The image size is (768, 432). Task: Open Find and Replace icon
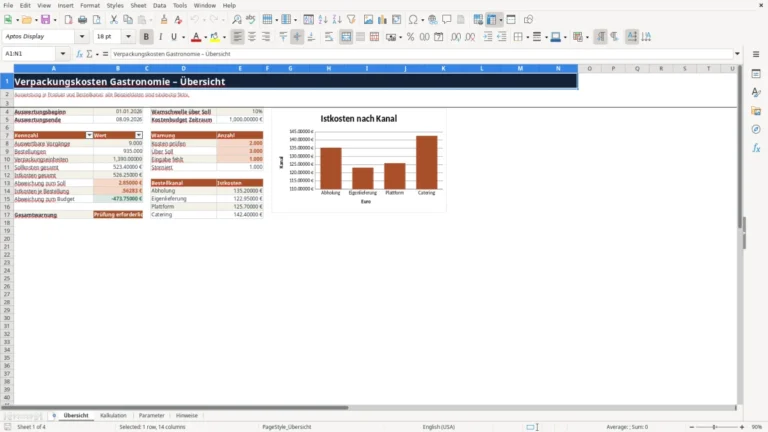click(237, 20)
